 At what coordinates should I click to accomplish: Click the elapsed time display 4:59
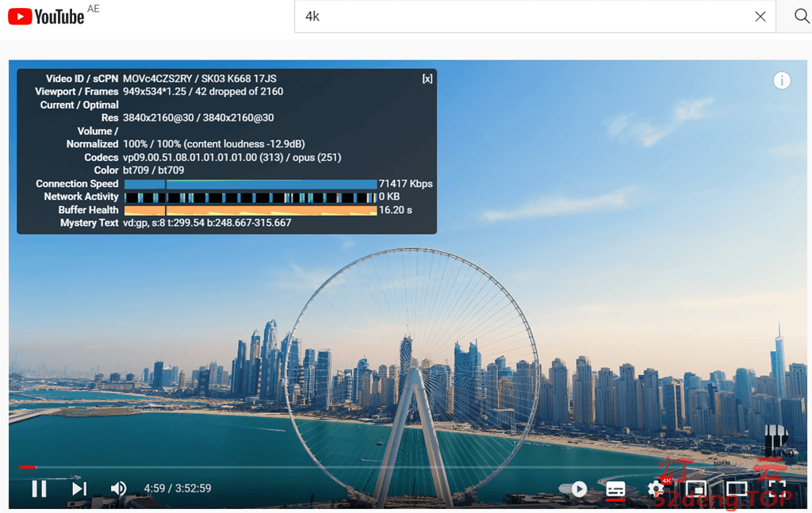click(x=155, y=488)
